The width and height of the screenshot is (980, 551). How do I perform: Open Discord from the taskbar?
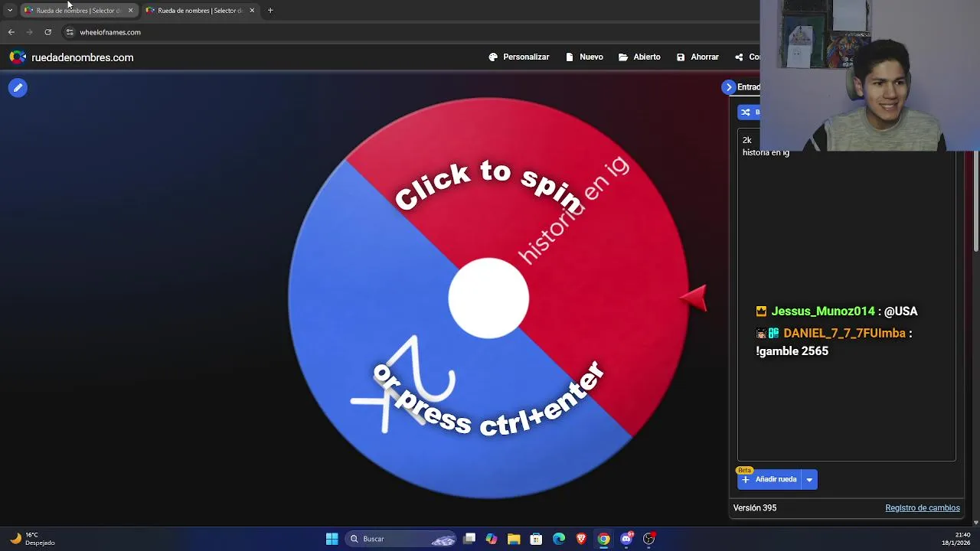coord(626,539)
